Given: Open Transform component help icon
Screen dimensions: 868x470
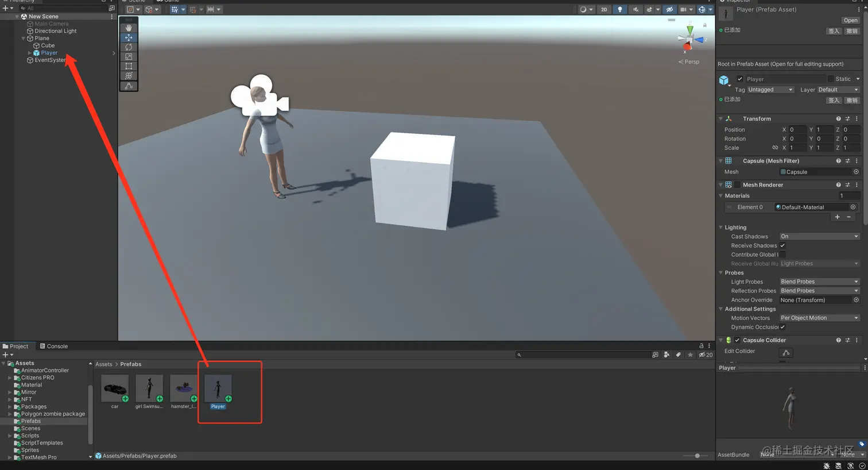Looking at the screenshot, I should [838, 119].
